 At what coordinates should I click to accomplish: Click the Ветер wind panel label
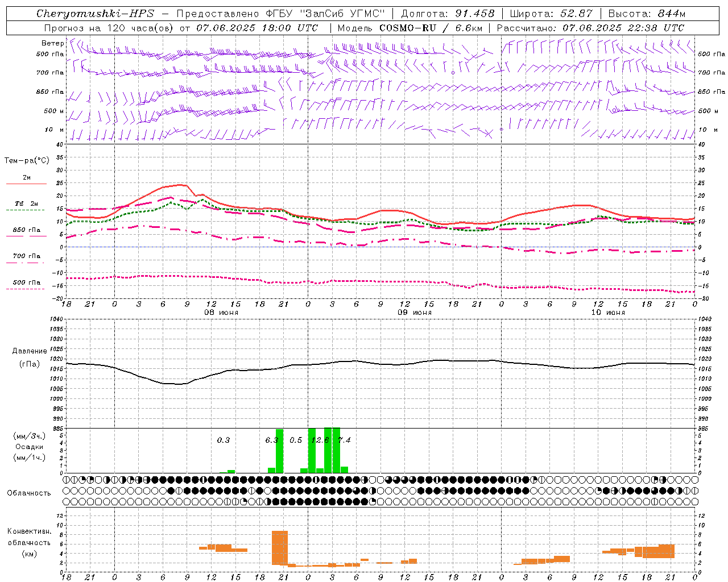[x=52, y=43]
